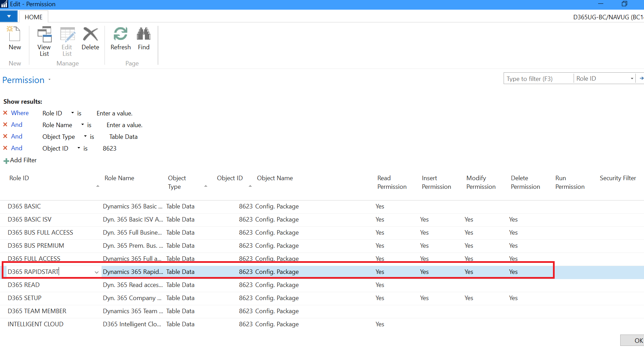644x349 pixels.
Task: Click the quick filter go arrow
Action: (641, 79)
